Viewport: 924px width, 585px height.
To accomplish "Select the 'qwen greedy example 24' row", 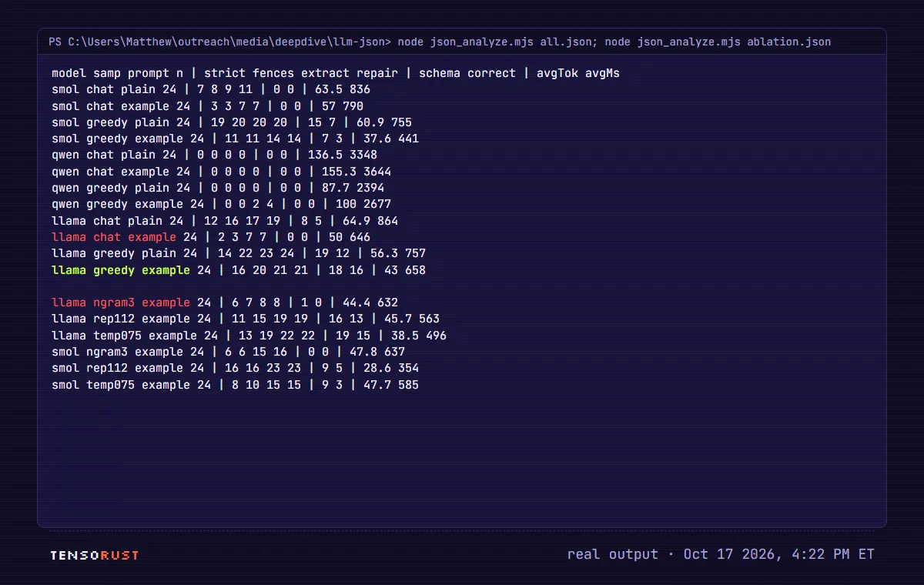I will pos(222,204).
